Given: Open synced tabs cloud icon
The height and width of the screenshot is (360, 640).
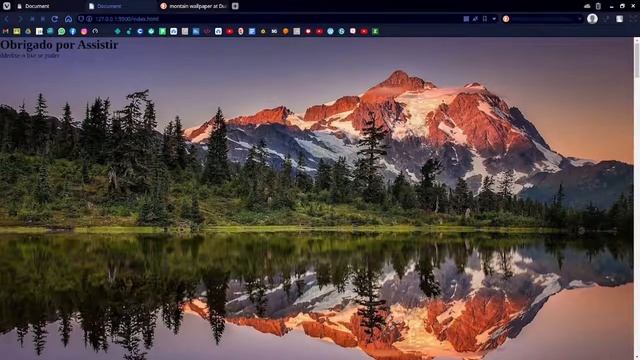Looking at the screenshot, I should pyautogui.click(x=587, y=6).
